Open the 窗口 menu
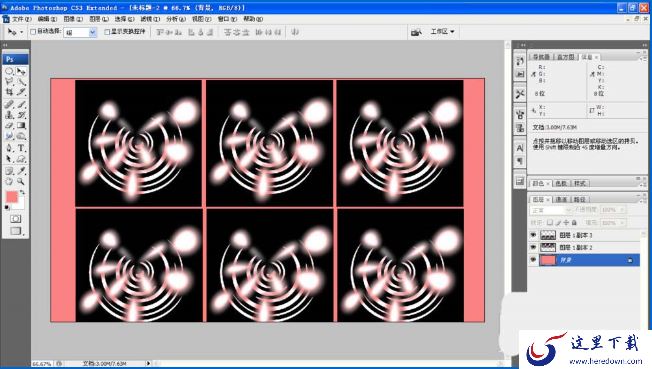Screen dimensions: 652x369 click(227, 19)
